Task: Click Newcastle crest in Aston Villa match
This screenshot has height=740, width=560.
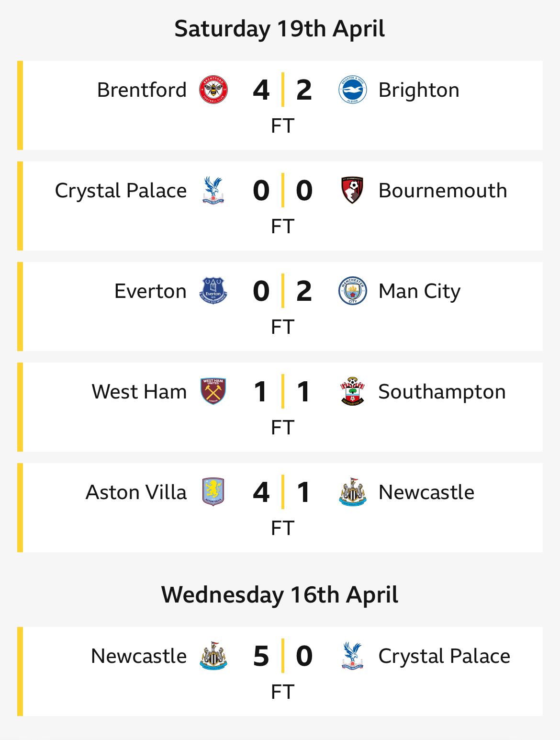Action: coord(353,492)
